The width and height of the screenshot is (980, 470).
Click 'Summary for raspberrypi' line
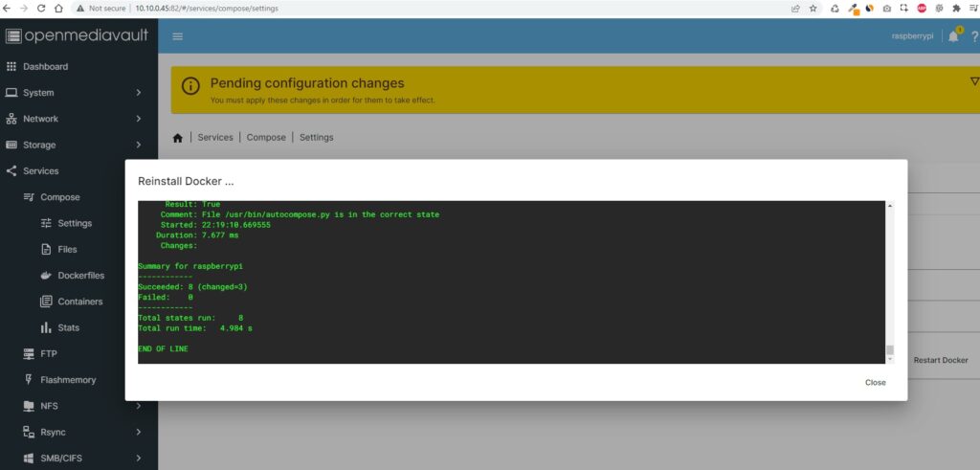(190, 266)
